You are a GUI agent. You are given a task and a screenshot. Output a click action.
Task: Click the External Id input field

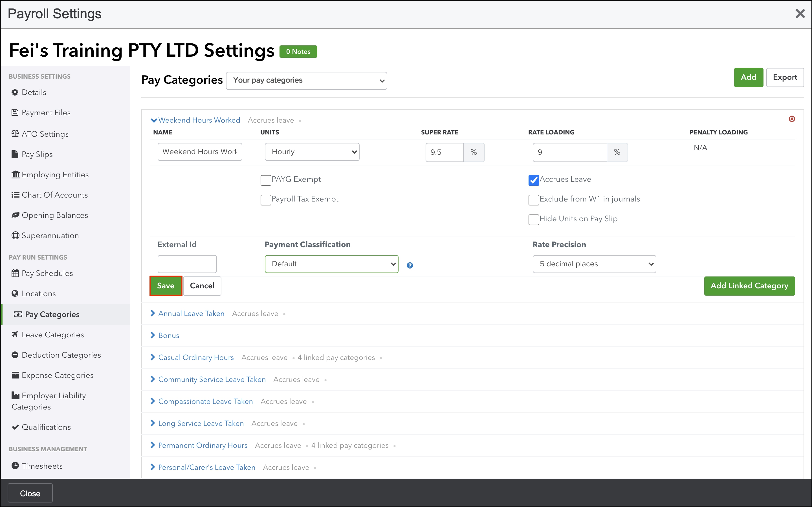click(x=187, y=264)
